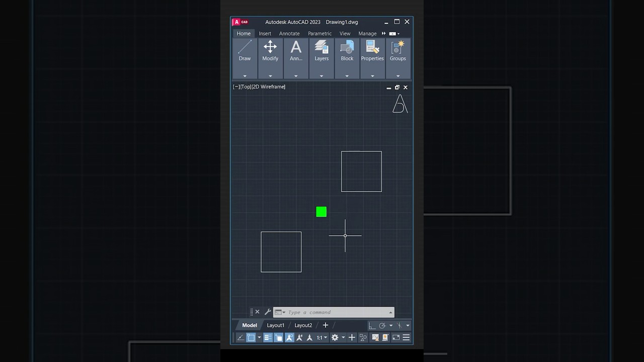Expand the Draw panel dropdown arrow
644x362 pixels.
click(245, 76)
